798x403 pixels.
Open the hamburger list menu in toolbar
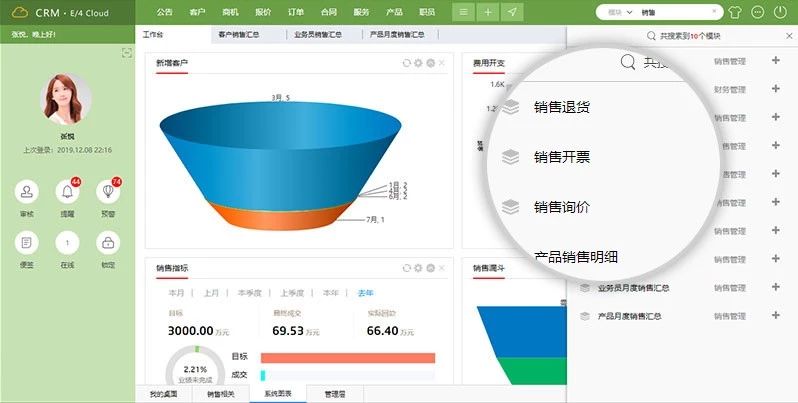click(x=462, y=12)
